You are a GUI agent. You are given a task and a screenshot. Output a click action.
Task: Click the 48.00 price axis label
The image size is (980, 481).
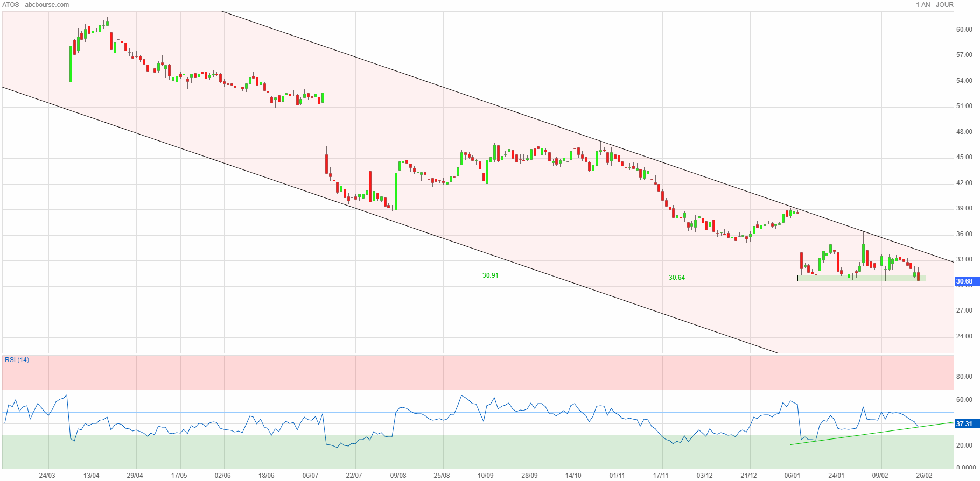coord(964,132)
